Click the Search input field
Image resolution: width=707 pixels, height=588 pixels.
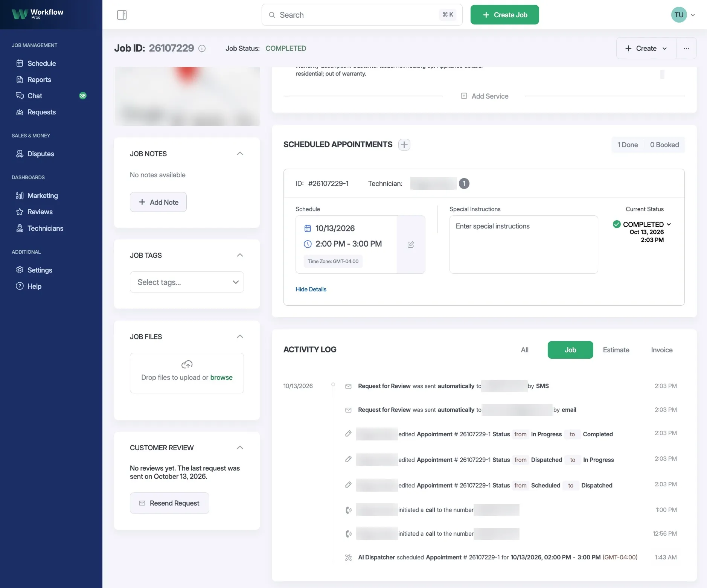point(362,15)
